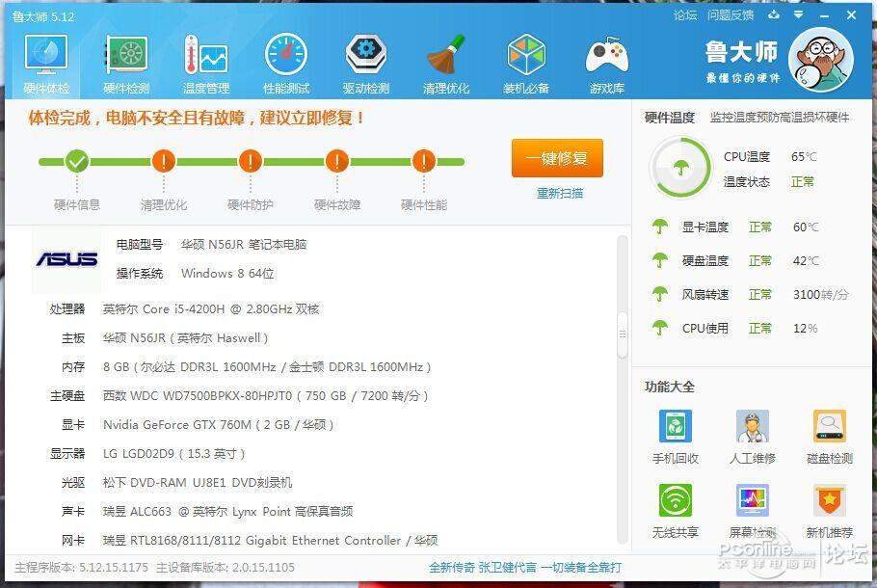Open the 驱动检测 driver detection tab
The height and width of the screenshot is (588, 877).
point(366,65)
